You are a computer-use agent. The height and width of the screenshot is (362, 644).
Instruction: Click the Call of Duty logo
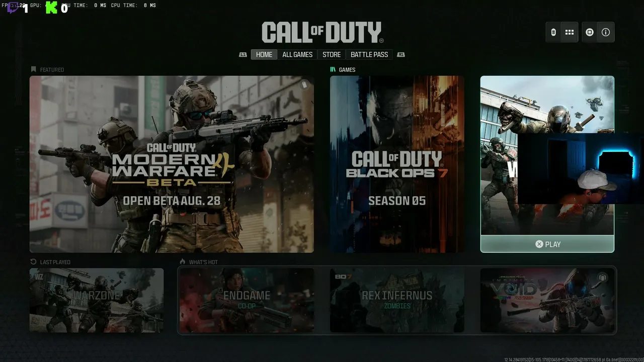323,32
